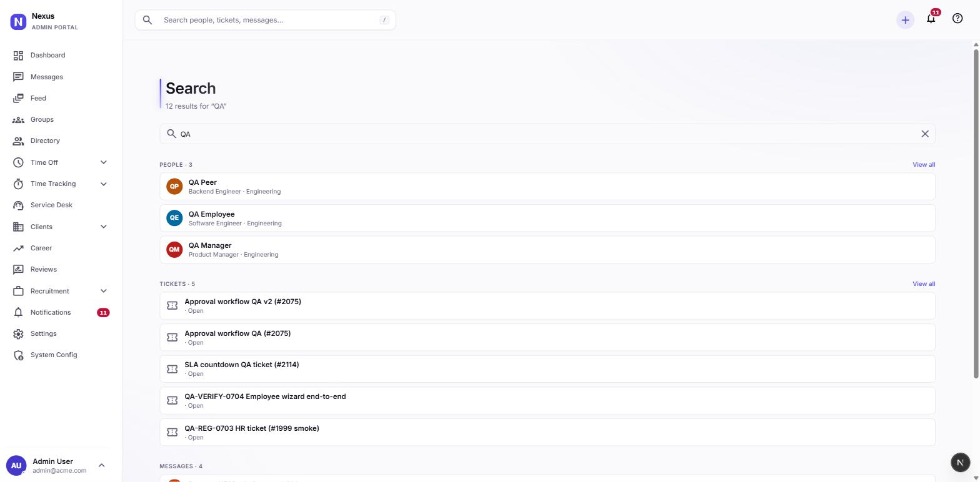Click the page vertical scrollbar
Viewport: 980px width, 482px height.
pos(976,213)
